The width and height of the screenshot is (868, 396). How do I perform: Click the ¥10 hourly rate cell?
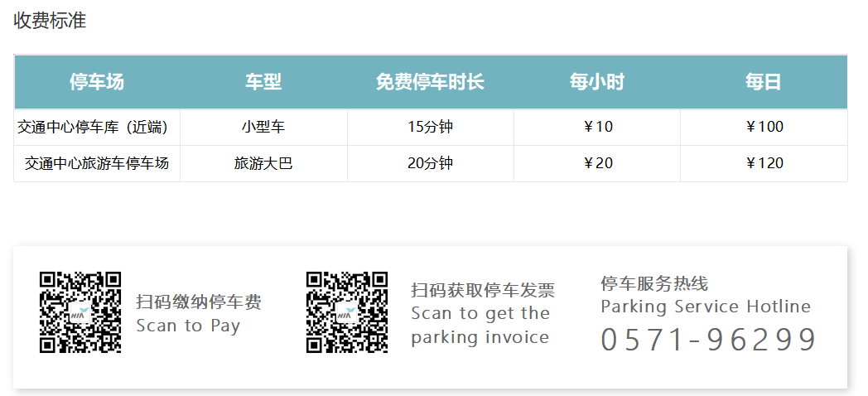[x=596, y=128]
